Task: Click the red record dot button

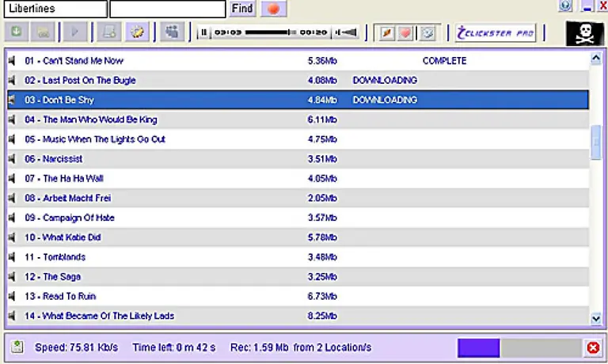Action: 273,9
